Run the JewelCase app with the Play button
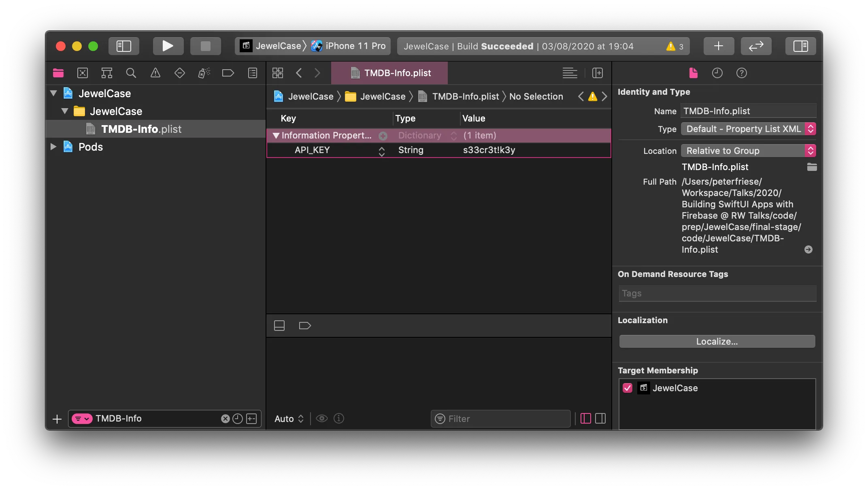 (168, 46)
